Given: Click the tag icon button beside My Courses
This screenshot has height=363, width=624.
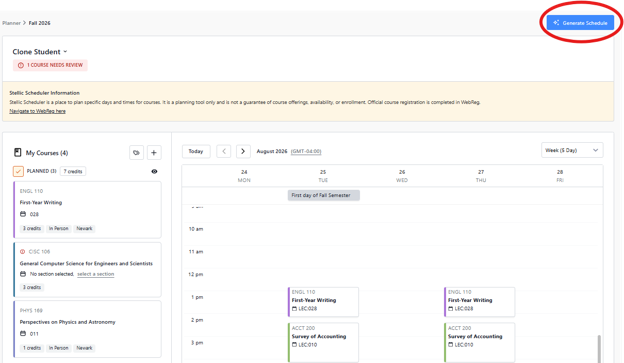Looking at the screenshot, I should coord(136,152).
